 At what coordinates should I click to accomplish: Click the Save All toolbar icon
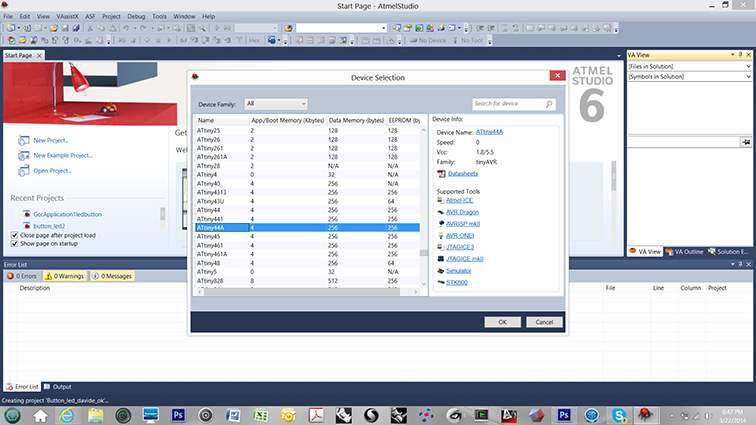coord(76,28)
